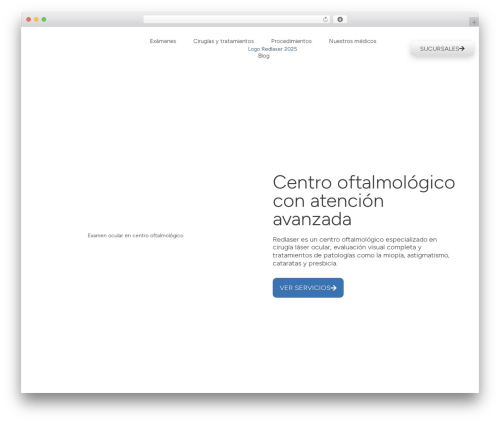The width and height of the screenshot is (500, 423).
Task: Select Procedimientos in the navigation
Action: pos(291,41)
